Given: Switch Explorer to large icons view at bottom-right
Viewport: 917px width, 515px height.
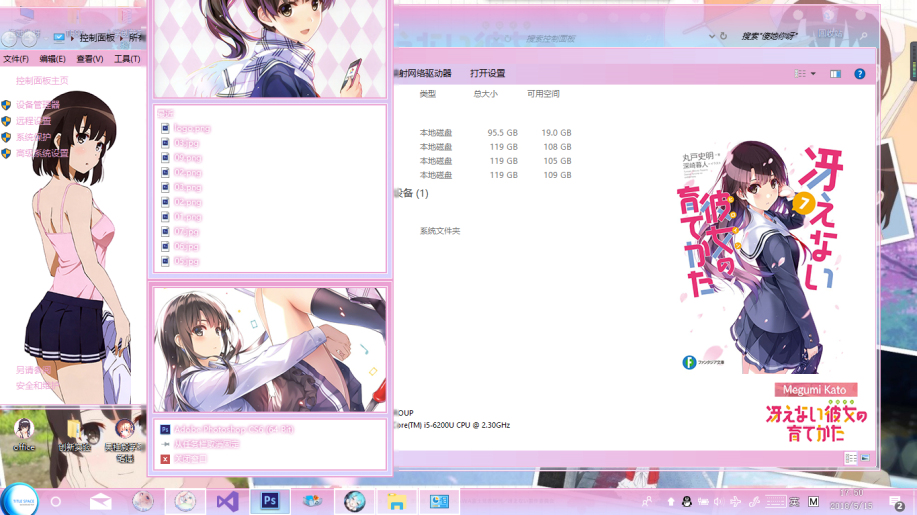Looking at the screenshot, I should [865, 458].
